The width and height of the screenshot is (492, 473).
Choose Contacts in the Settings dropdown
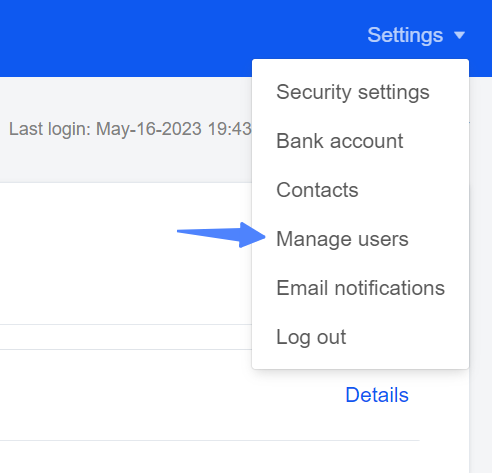(x=317, y=190)
